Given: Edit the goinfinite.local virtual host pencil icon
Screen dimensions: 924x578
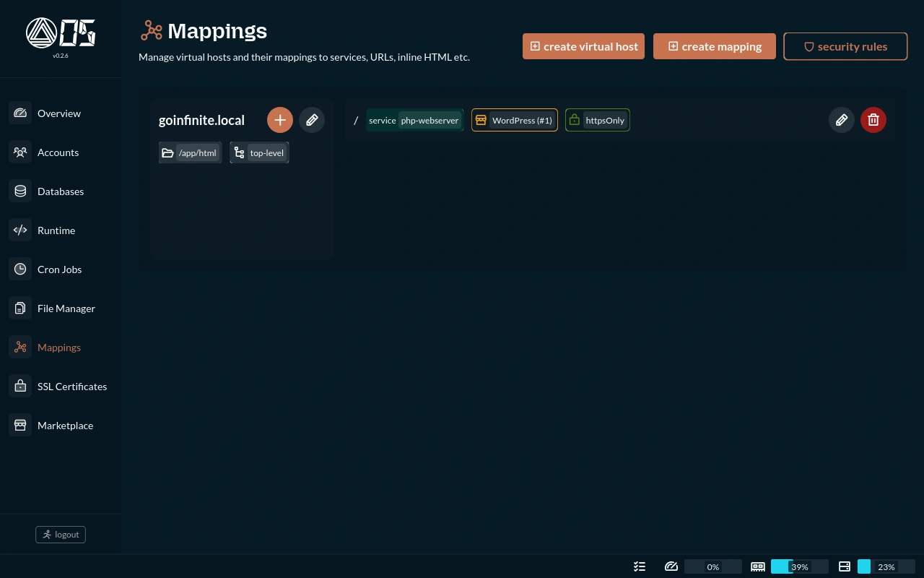Looking at the screenshot, I should click(312, 120).
